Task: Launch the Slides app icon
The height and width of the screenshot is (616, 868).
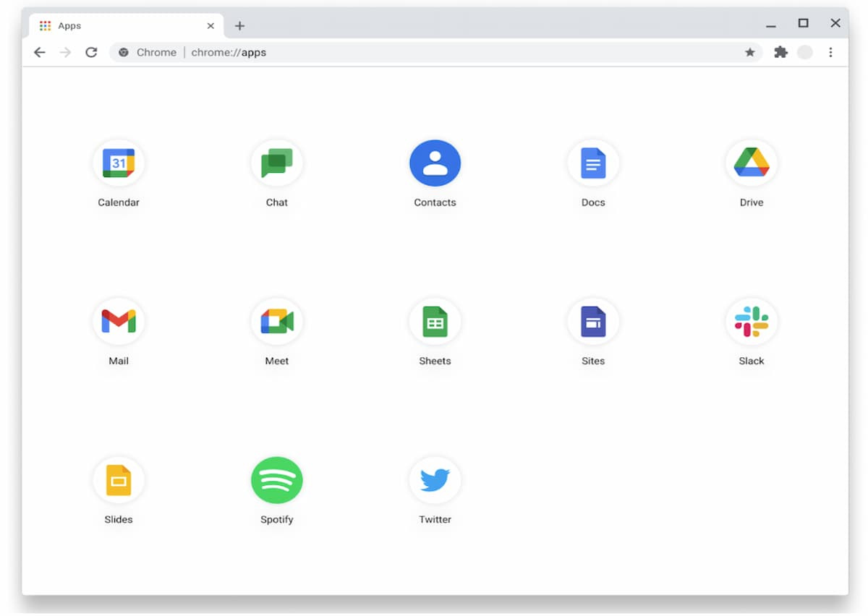Action: click(119, 480)
